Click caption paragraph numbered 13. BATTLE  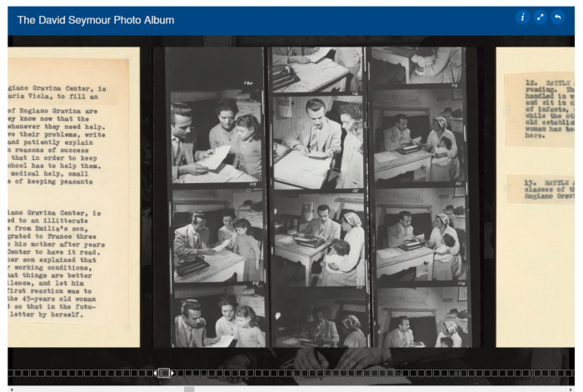(549, 189)
